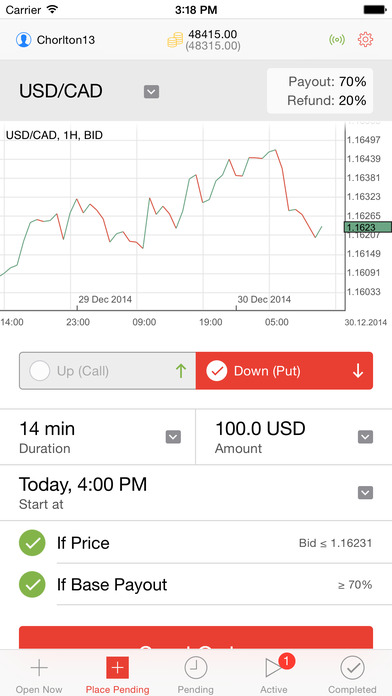This screenshot has height=696, width=392.
Task: Tap the Payout and Refund info box
Action: 320,91
